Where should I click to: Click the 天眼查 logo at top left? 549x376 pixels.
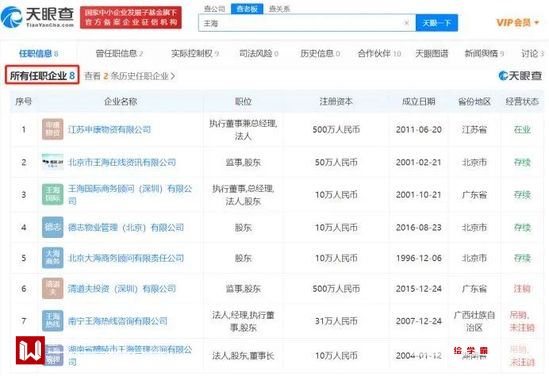pyautogui.click(x=37, y=17)
